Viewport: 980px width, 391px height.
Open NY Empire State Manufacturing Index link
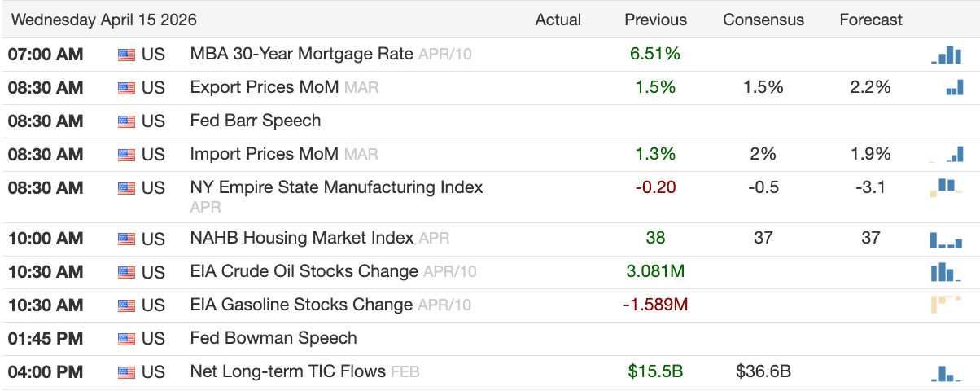(336, 187)
